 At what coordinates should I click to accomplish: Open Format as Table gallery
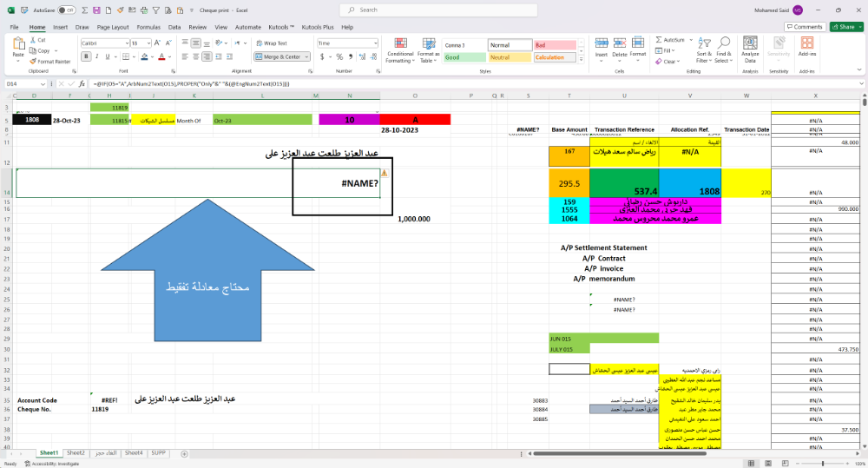pos(429,50)
